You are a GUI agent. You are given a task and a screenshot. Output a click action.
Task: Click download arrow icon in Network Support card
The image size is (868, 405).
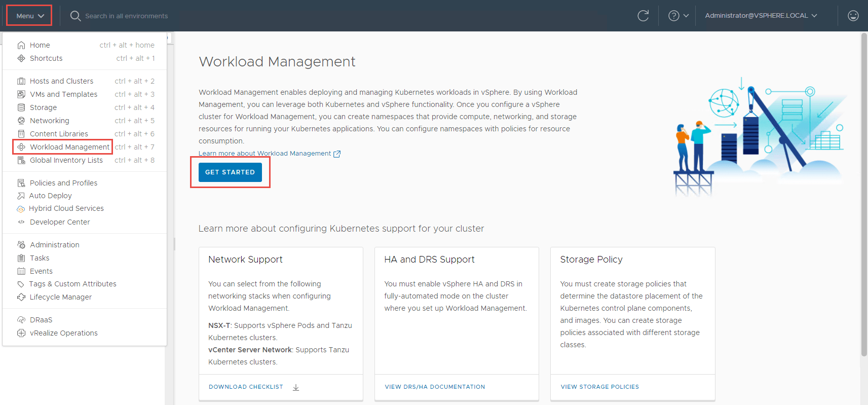pyautogui.click(x=296, y=387)
